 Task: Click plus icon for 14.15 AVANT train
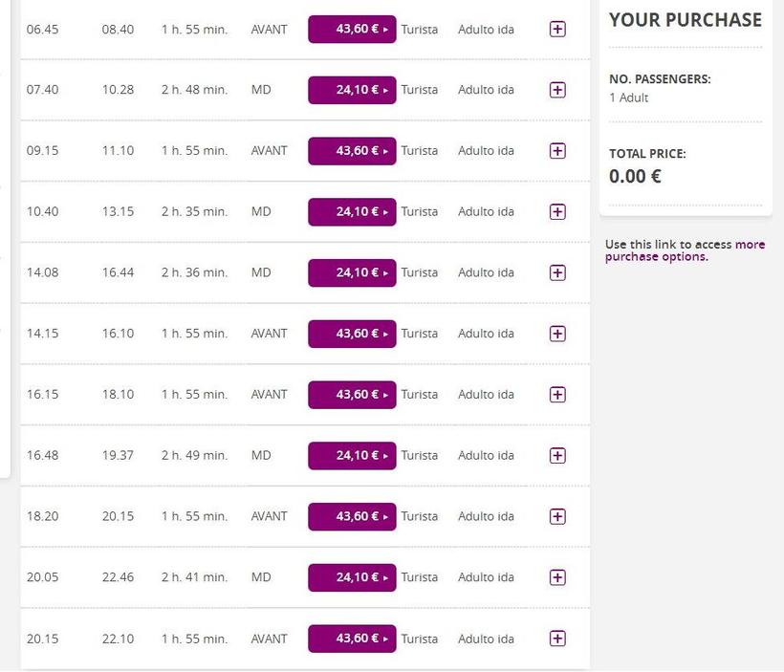(x=557, y=334)
